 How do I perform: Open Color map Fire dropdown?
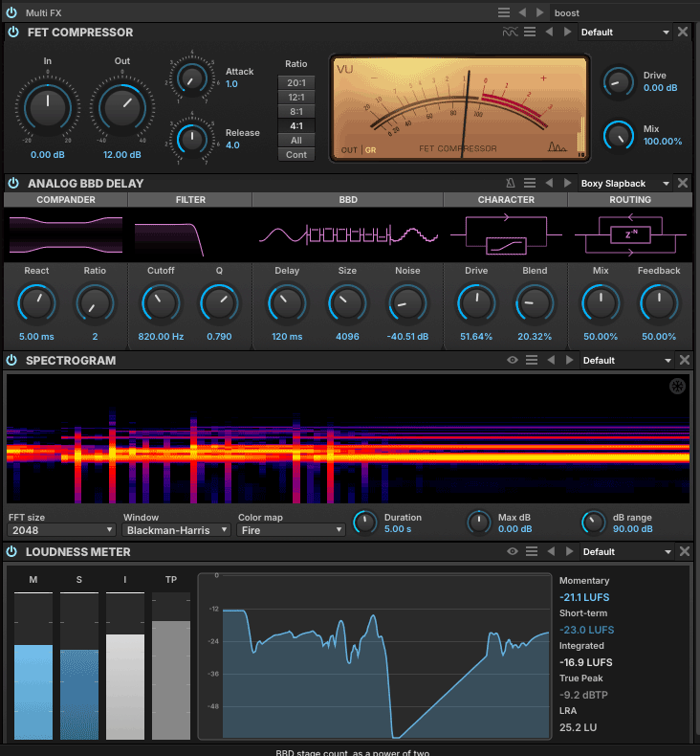coord(291,530)
